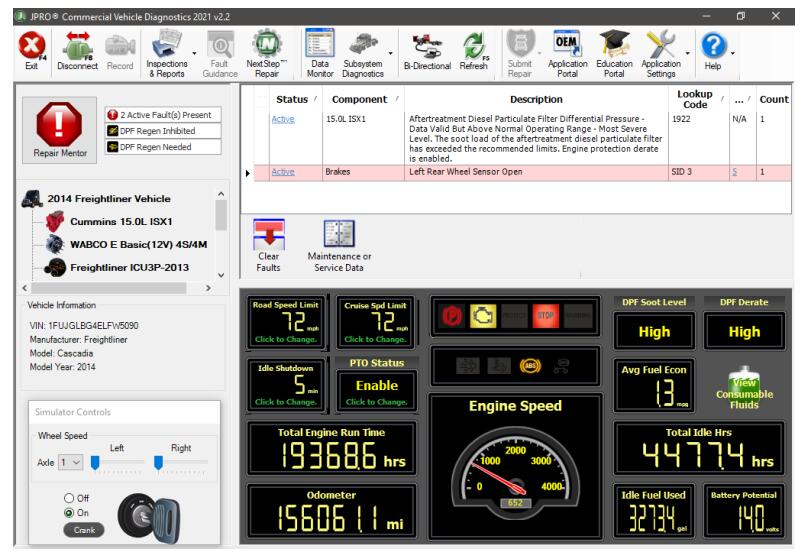Open the Data Monitor
Image resolution: width=804 pixels, height=553 pixels.
click(320, 54)
